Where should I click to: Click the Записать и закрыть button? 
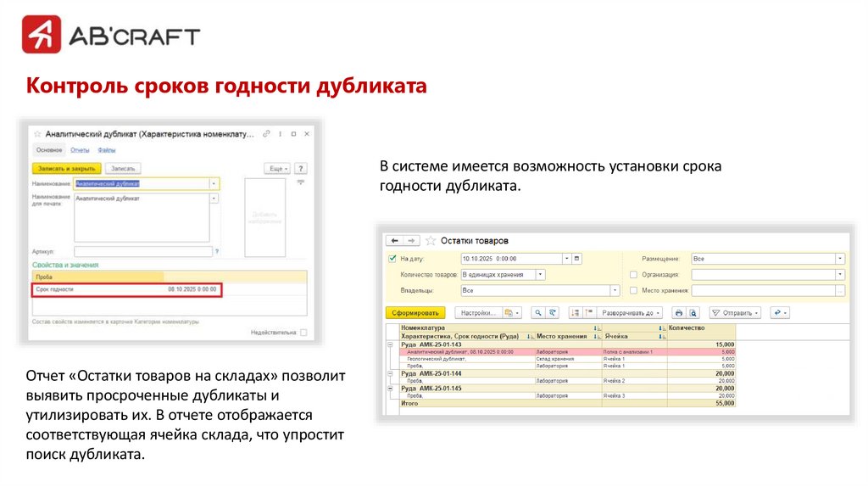pos(66,169)
